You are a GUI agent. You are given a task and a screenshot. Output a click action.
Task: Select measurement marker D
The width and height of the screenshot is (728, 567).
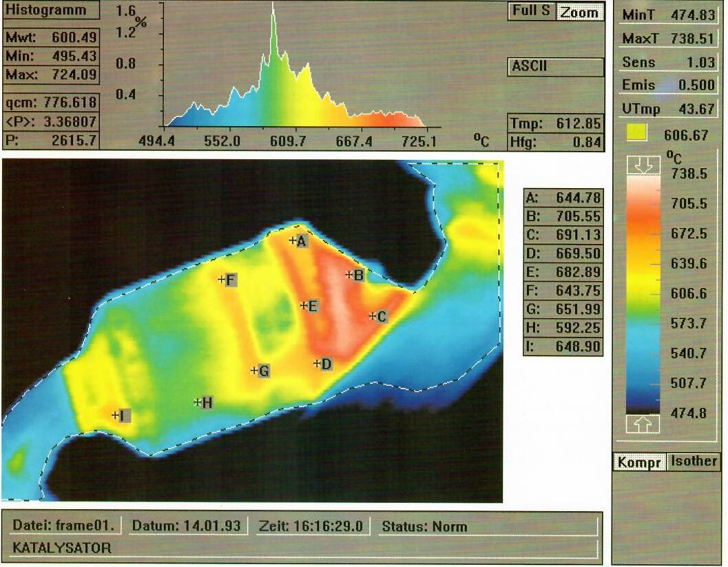(x=318, y=363)
